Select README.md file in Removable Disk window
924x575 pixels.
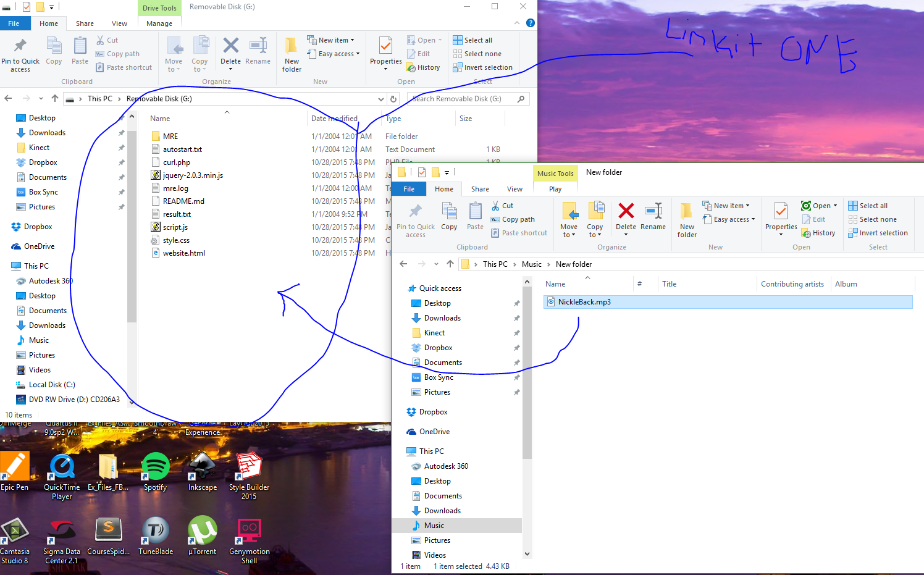[x=183, y=201]
